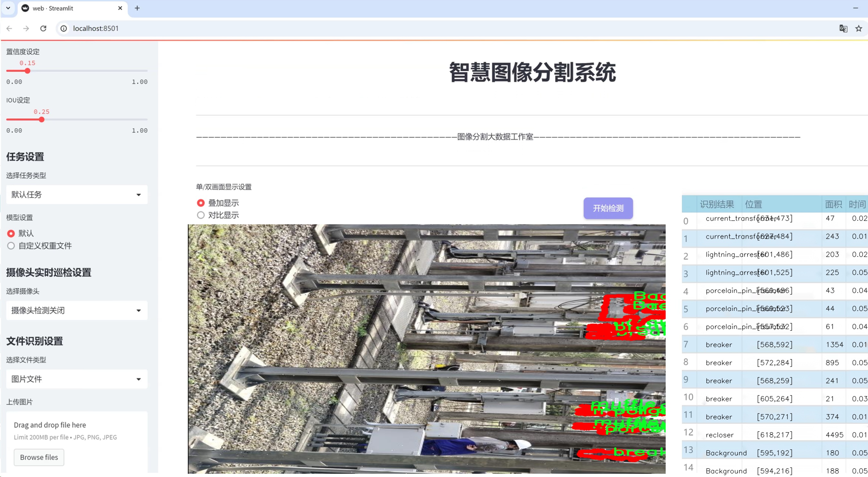The height and width of the screenshot is (477, 868).
Task: Reload the localhost page
Action: tap(43, 28)
